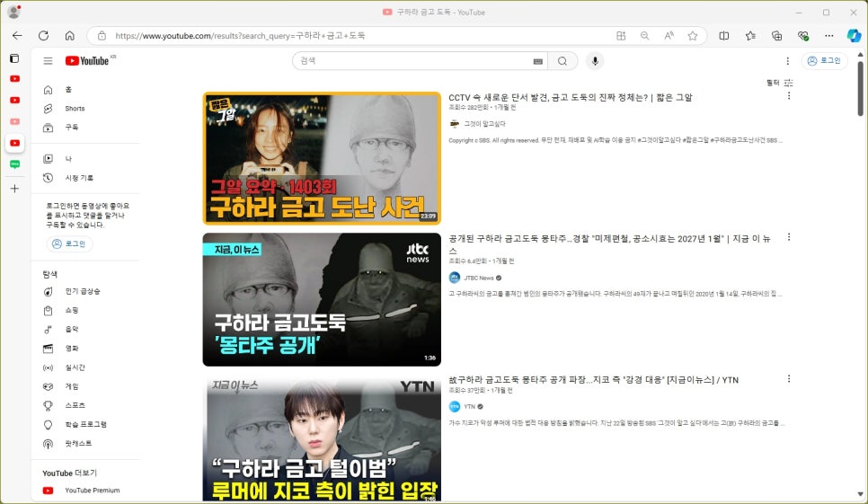Viewport: 868px width, 504px height.
Task: Click the search magnifier button
Action: [562, 61]
